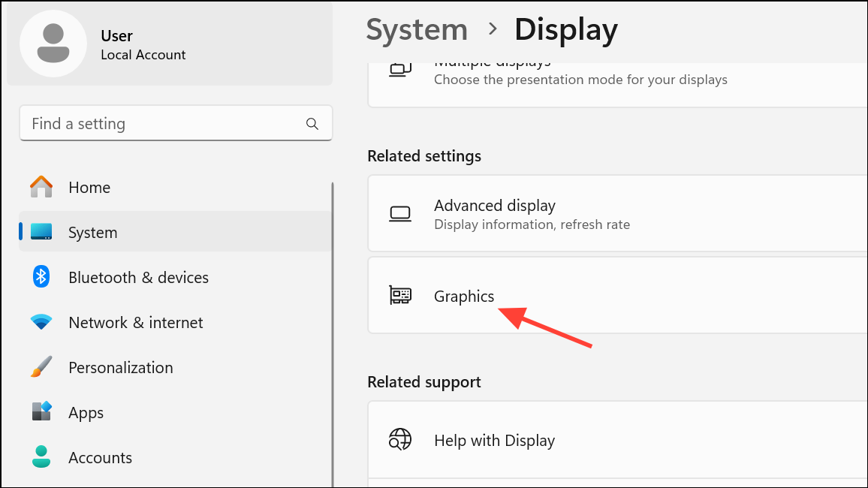Select Bluetooth & devices in the sidebar

tap(138, 277)
